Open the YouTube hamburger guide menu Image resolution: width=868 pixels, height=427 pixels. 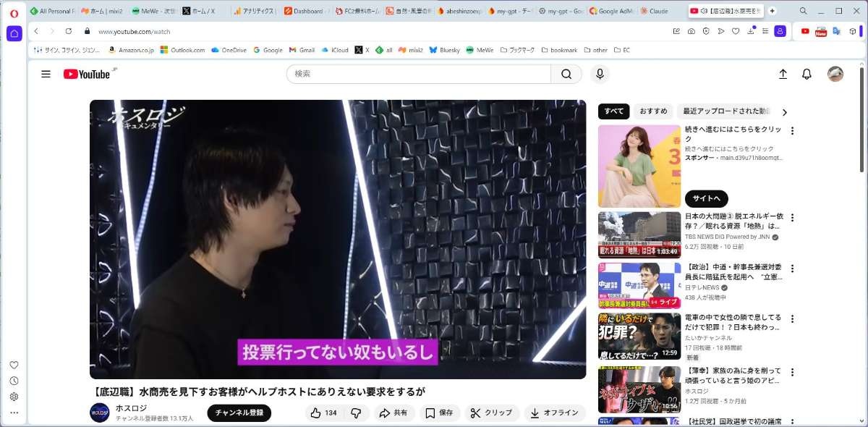[x=46, y=74]
